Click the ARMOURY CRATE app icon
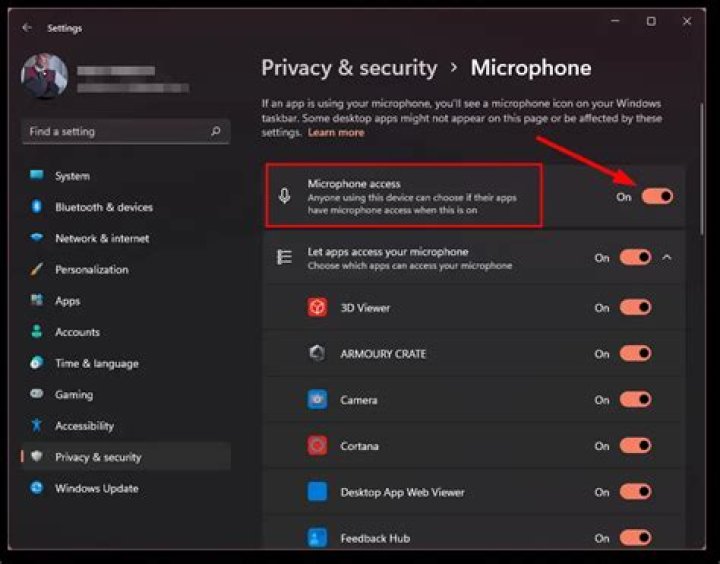 click(x=317, y=353)
